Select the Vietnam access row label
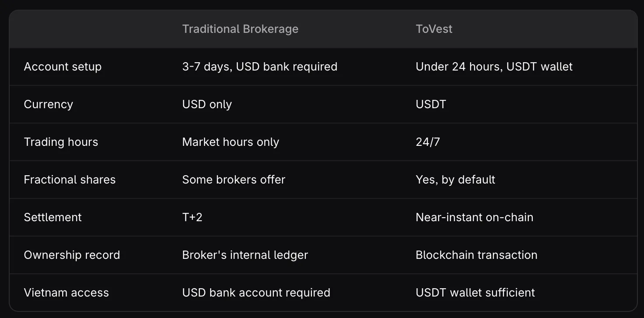The width and height of the screenshot is (644, 318). [66, 293]
